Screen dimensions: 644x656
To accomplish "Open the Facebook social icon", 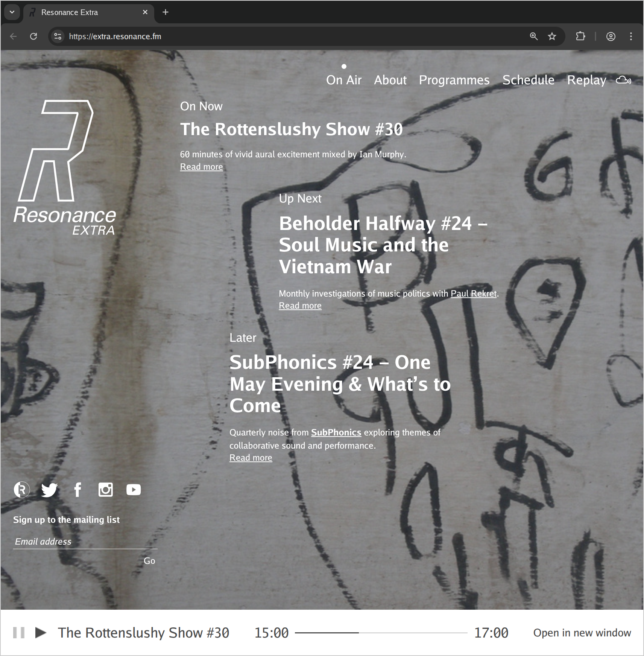I will click(77, 490).
